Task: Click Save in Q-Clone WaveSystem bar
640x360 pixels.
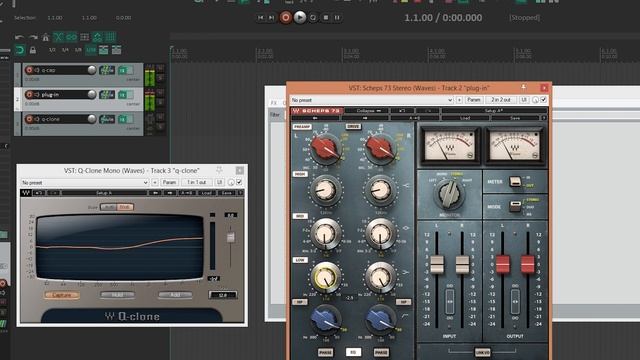Action: [227, 193]
